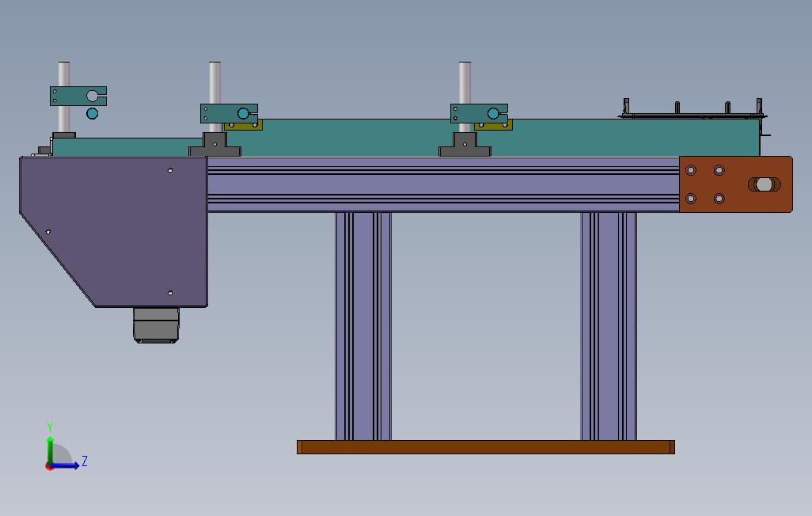The height and width of the screenshot is (516, 812).
Task: Select the middle teal clamp block
Action: [229, 113]
